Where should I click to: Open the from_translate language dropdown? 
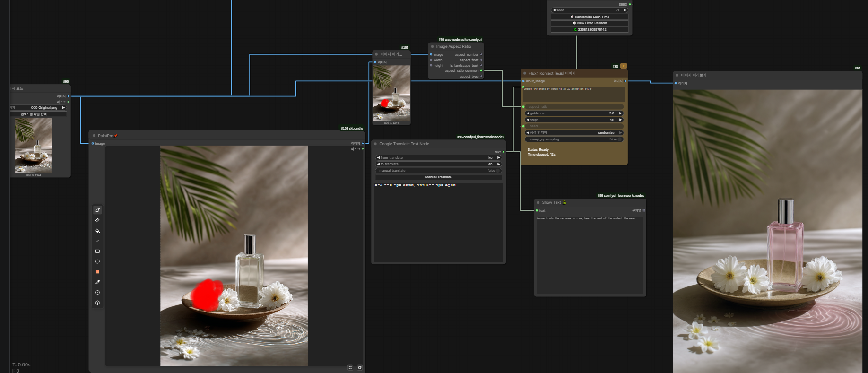click(438, 158)
